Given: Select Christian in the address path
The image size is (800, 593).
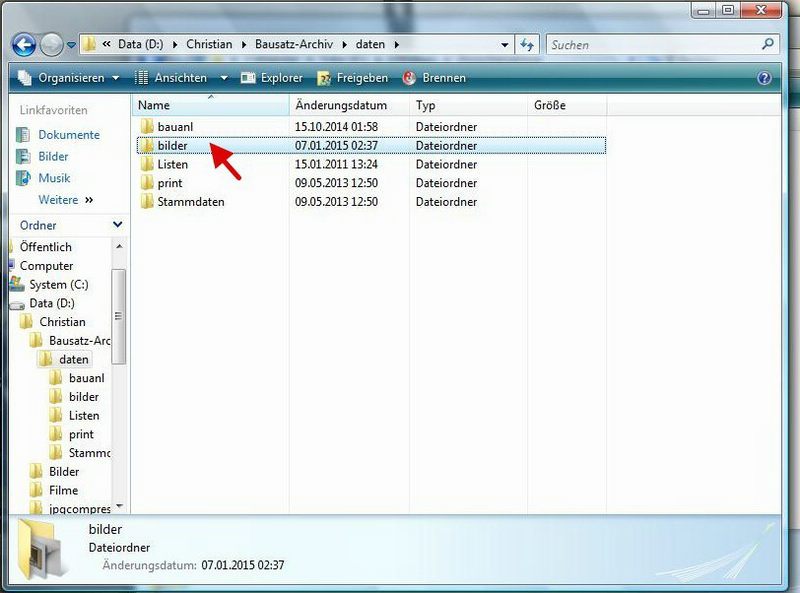Looking at the screenshot, I should click(209, 44).
